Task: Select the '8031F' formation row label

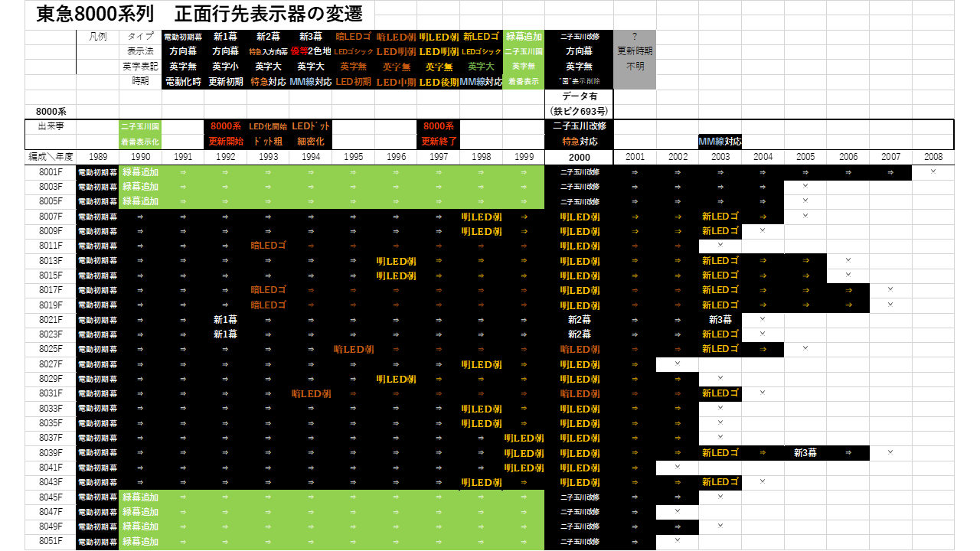Action: click(50, 393)
